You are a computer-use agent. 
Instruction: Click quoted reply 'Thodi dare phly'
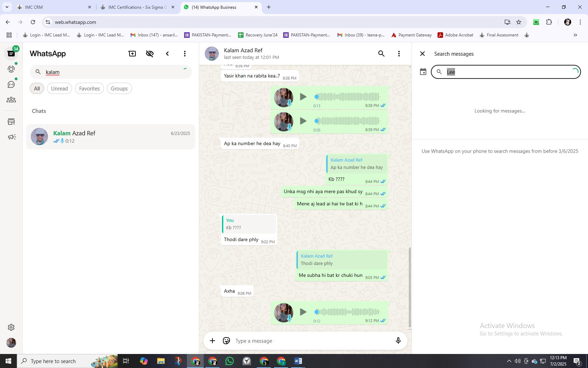342,260
